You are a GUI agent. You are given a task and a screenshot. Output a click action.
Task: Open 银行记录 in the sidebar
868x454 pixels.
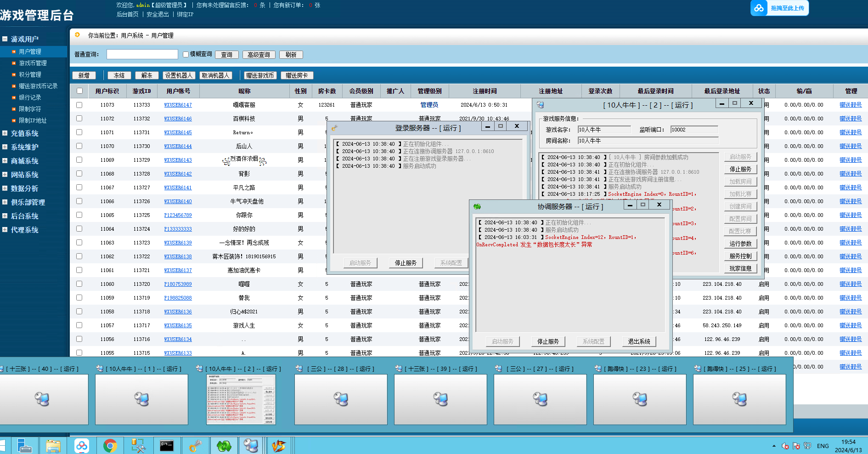coord(30,97)
